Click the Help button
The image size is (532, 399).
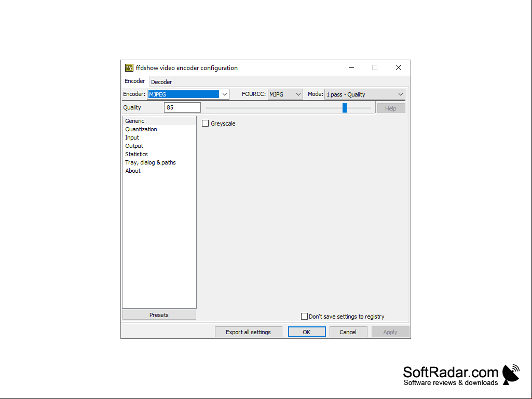(391, 108)
